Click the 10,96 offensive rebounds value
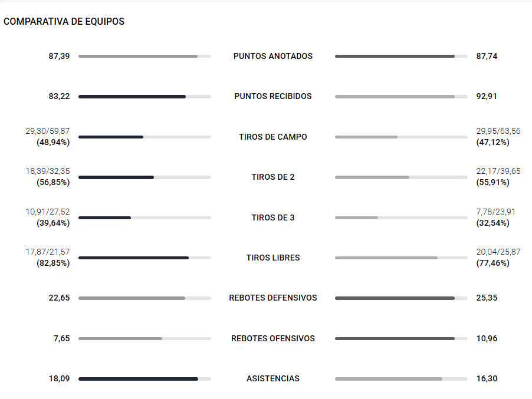Screen dimensions: 532x399 (487, 339)
